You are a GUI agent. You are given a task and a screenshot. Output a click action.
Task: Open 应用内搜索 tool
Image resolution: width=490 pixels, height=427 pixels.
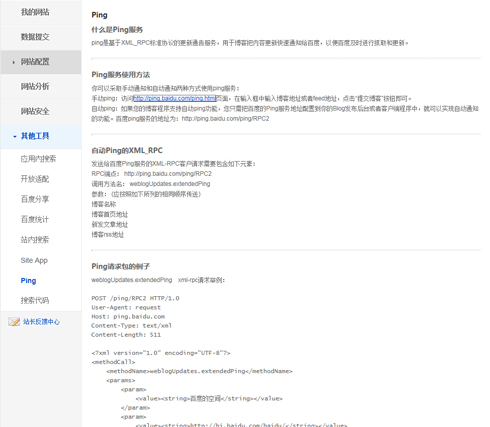click(x=38, y=159)
